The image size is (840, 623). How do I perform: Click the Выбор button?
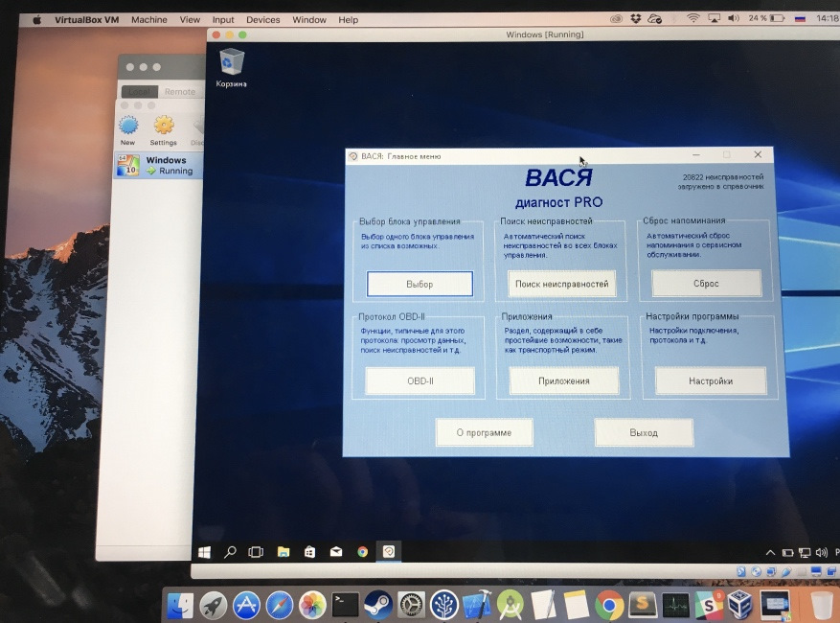tap(420, 284)
